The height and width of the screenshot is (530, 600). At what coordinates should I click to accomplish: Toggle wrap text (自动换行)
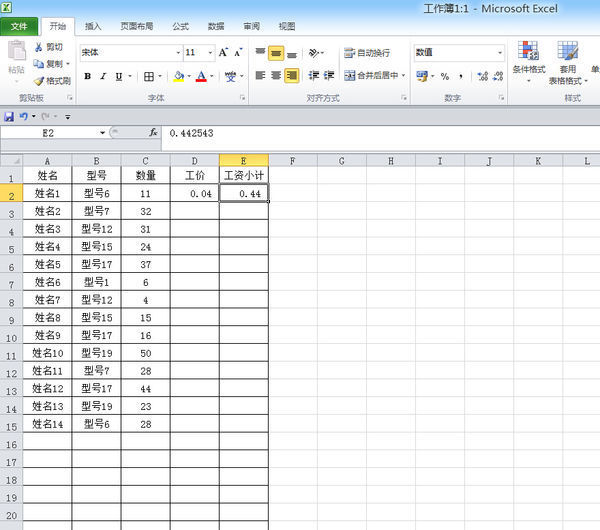(368, 52)
